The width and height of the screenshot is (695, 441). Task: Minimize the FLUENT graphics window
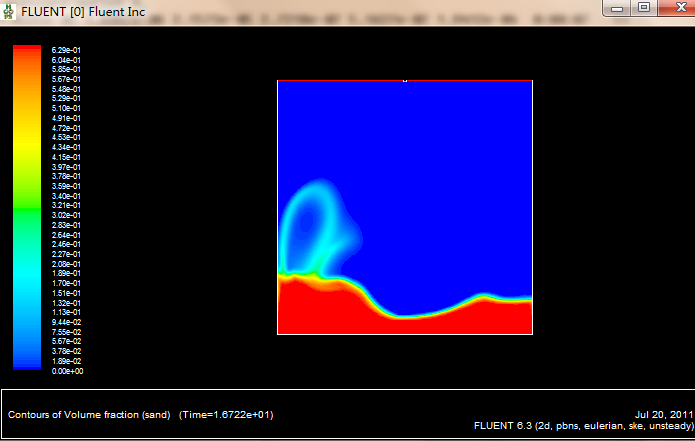tap(620, 8)
